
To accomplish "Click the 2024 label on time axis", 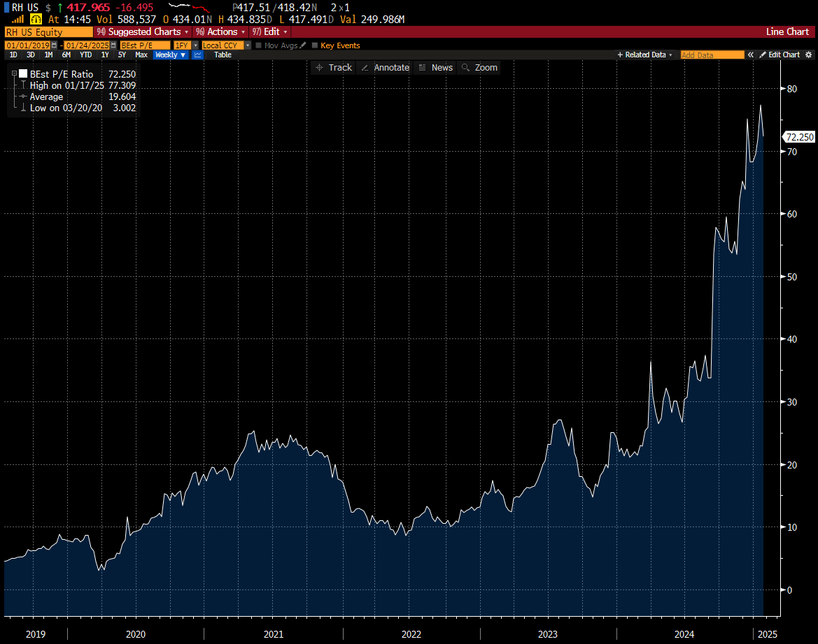I will pyautogui.click(x=684, y=634).
